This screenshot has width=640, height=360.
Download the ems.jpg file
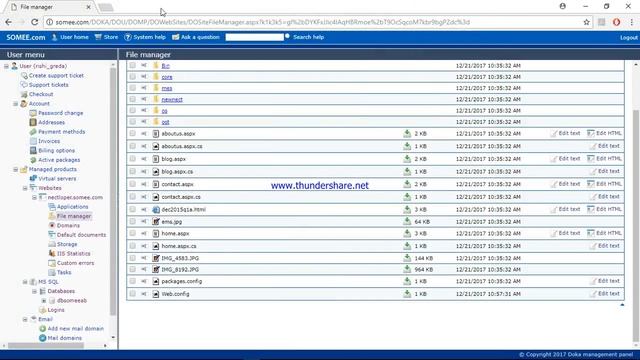(x=407, y=222)
